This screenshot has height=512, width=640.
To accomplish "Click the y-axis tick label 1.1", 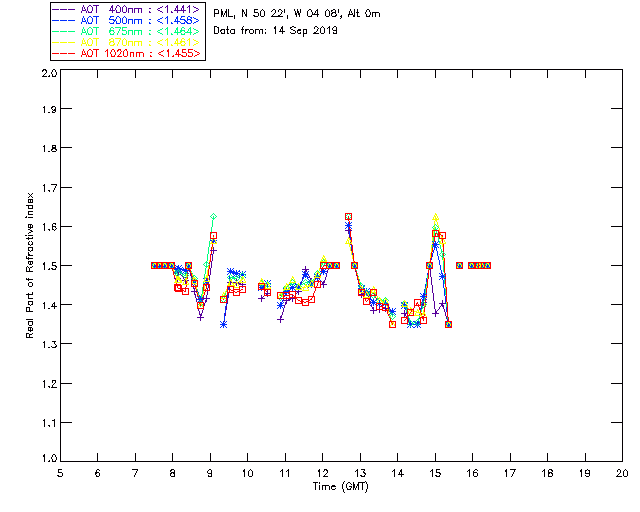I will click(x=49, y=423).
